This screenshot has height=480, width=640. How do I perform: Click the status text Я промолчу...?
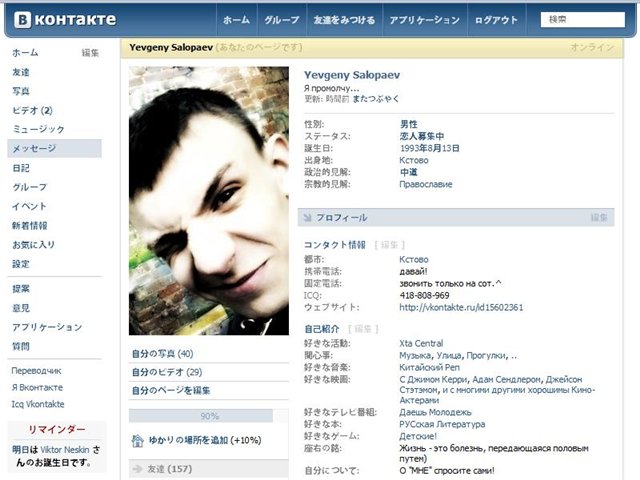331,88
